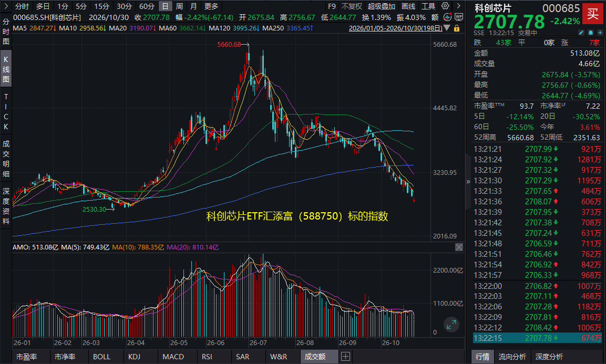This screenshot has height=364, width=606.
Task: Select the 15分 chart period
Action: [101, 6]
